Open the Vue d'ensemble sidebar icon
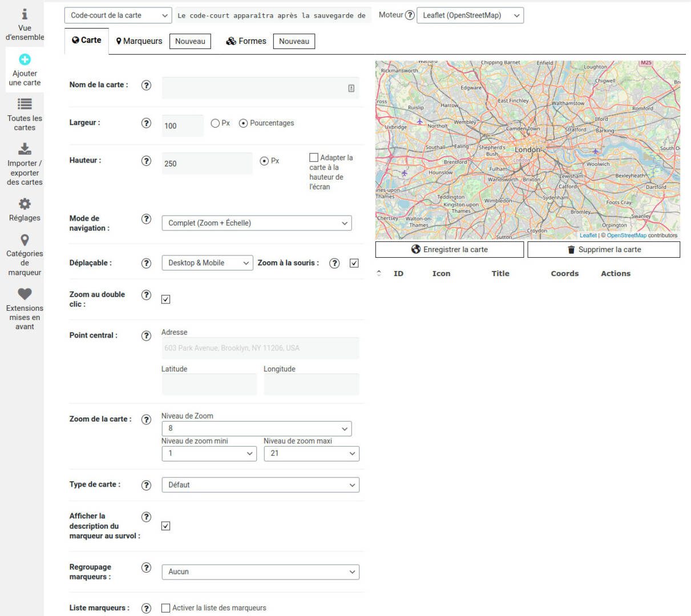This screenshot has height=616, width=691. point(25,14)
